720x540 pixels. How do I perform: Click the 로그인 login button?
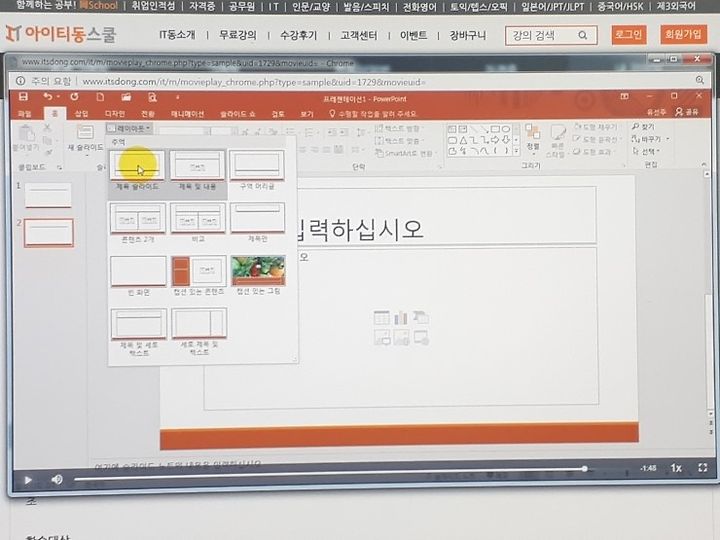[629, 34]
